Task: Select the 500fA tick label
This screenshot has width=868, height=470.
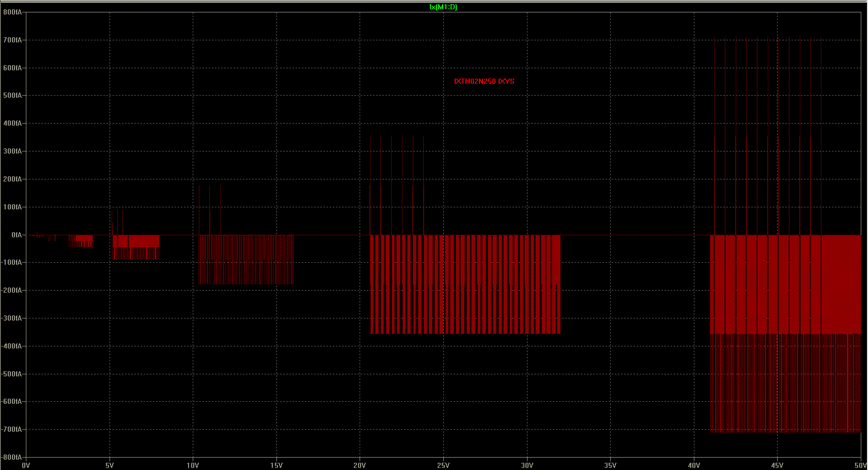Action: [12, 96]
